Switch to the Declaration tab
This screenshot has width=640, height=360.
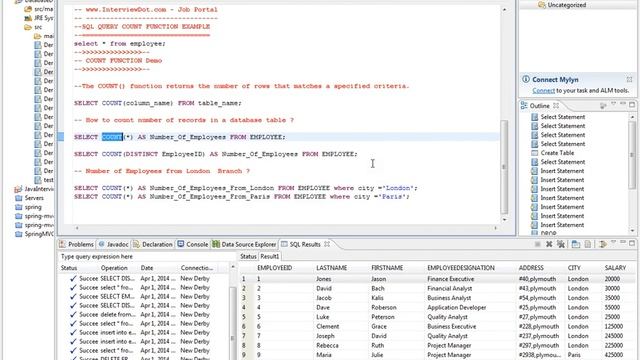click(153, 244)
